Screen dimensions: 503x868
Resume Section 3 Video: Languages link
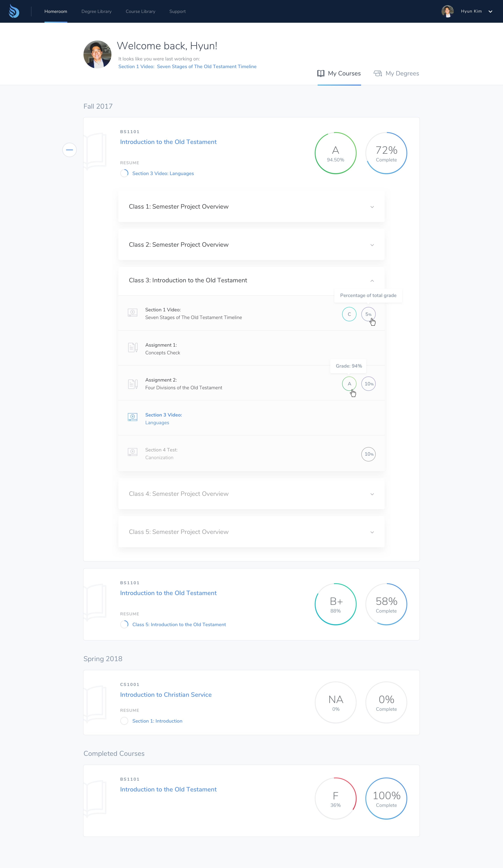pyautogui.click(x=163, y=173)
